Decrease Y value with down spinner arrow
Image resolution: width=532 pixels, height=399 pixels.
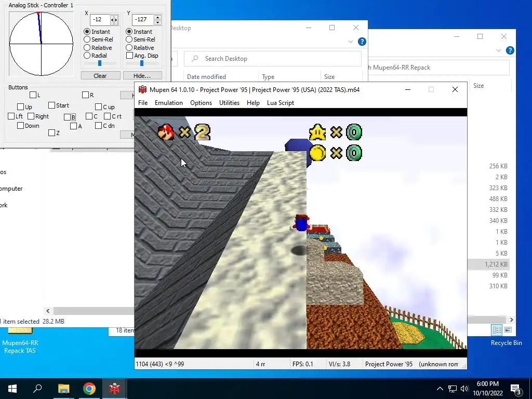tap(157, 22)
